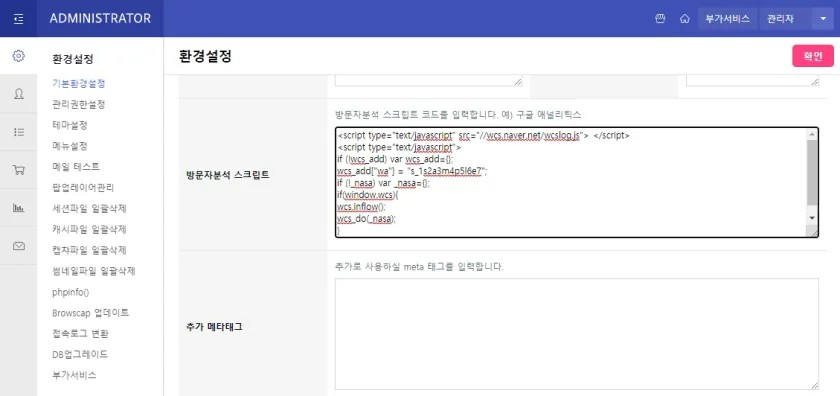
Task: Open the shopping cart icon in sidebar
Action: coord(18,170)
